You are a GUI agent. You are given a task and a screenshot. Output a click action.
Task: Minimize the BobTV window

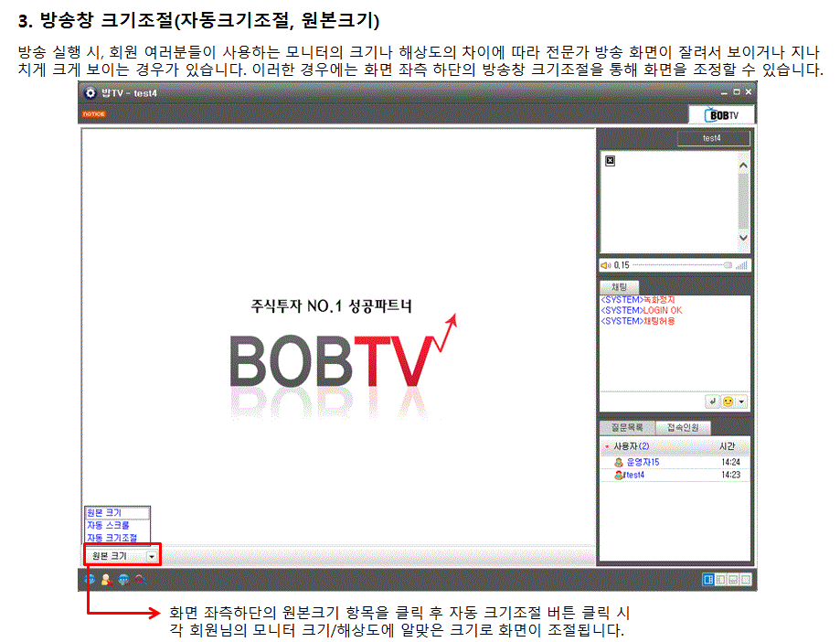pyautogui.click(x=724, y=92)
